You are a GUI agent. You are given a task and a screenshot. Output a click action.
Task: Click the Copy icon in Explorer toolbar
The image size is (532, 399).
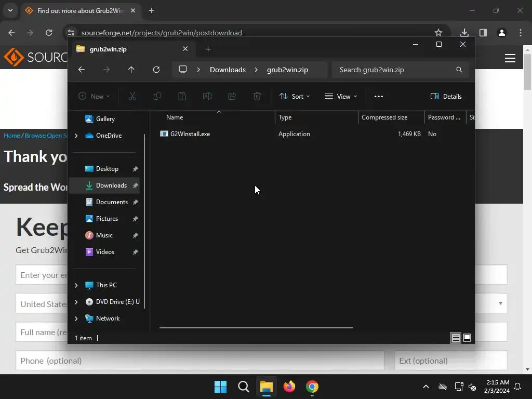click(157, 96)
